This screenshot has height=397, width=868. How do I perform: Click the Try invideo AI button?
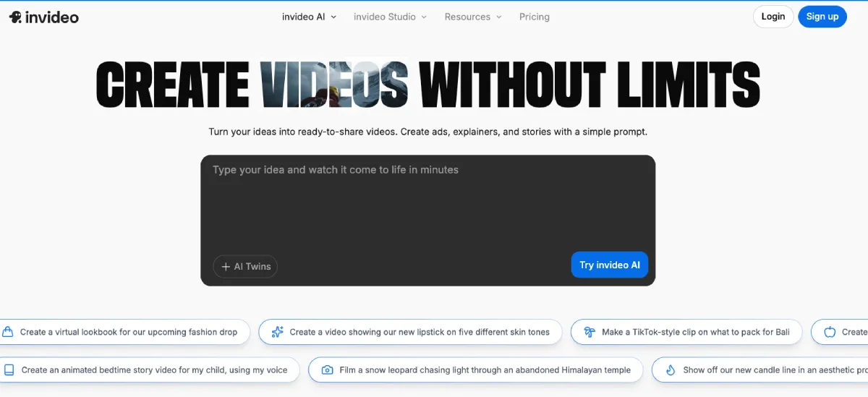[x=609, y=265]
